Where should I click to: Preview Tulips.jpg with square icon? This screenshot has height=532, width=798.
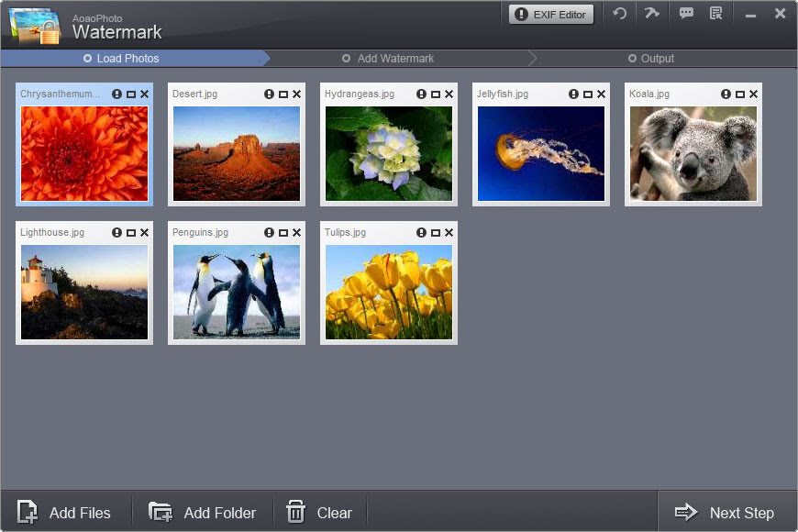pos(435,233)
